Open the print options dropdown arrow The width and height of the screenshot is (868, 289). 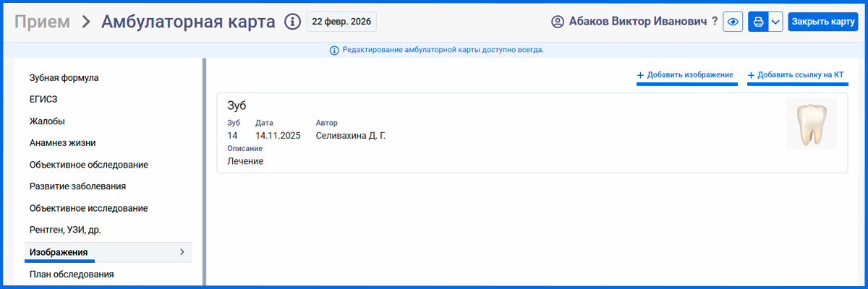pos(775,22)
